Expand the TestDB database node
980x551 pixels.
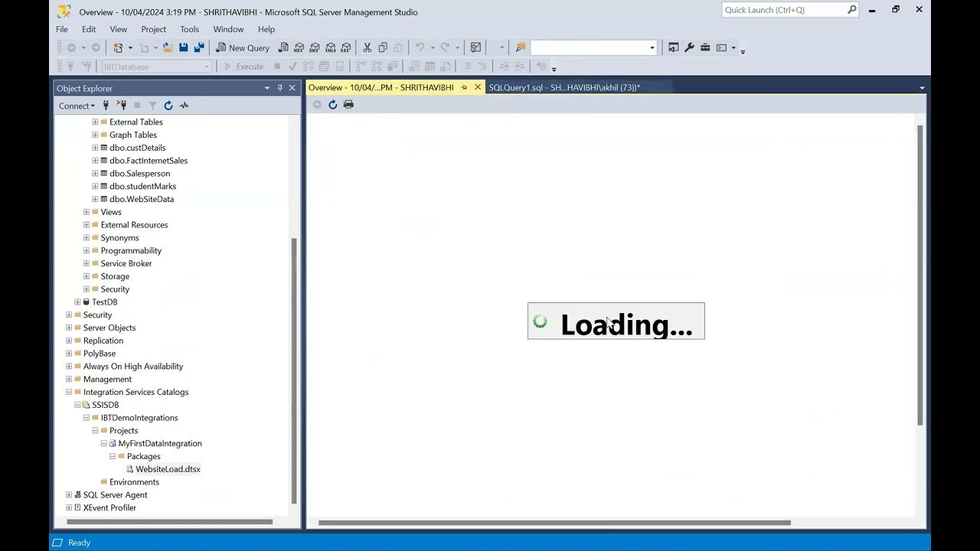pos(77,302)
